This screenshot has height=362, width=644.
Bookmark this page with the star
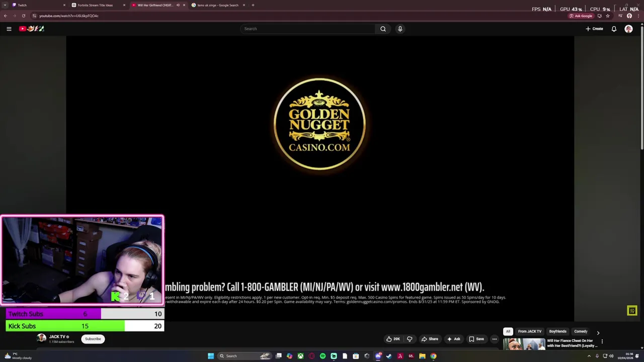[608, 16]
